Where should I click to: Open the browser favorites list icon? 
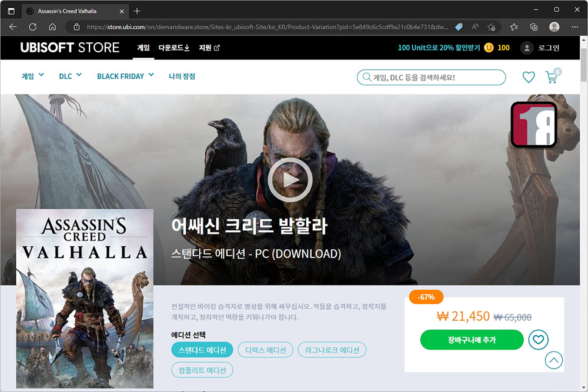(x=514, y=27)
